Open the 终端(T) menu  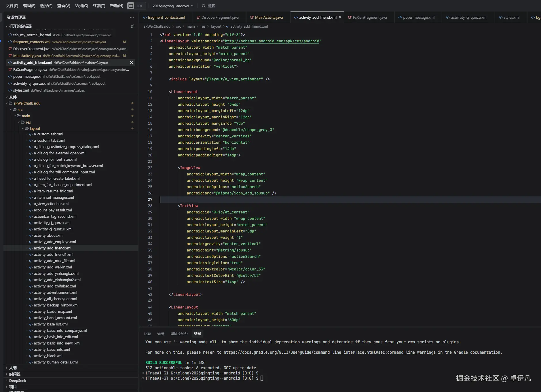click(99, 6)
